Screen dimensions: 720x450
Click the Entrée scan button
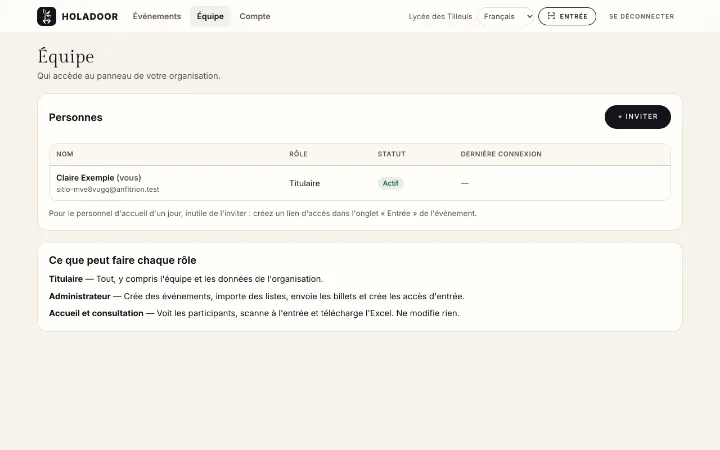coord(567,17)
